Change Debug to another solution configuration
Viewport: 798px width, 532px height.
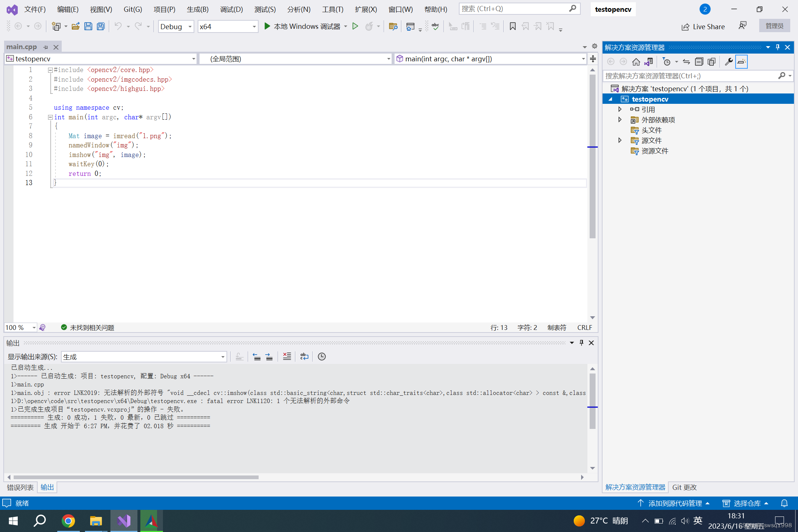[x=190, y=26]
